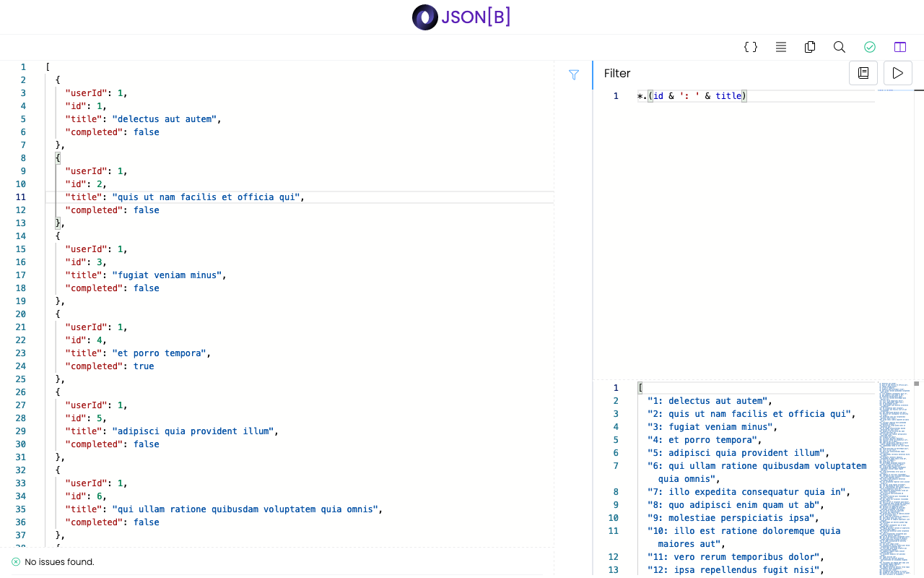Click the minify document lines icon
Image resolution: width=924 pixels, height=578 pixels.
780,47
